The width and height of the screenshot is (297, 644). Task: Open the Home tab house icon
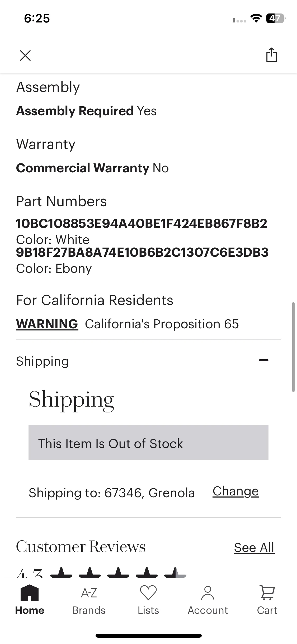click(x=30, y=593)
